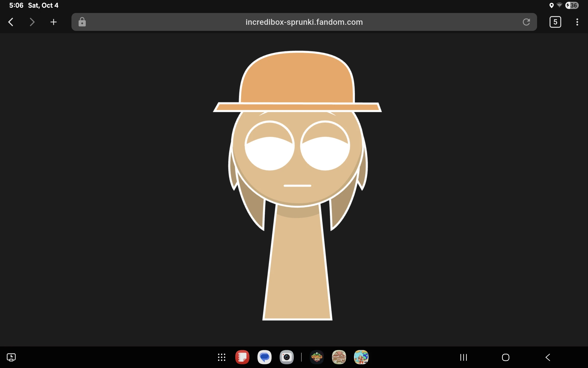Open the apps grid drawer
Viewport: 588px width, 368px height.
222,357
